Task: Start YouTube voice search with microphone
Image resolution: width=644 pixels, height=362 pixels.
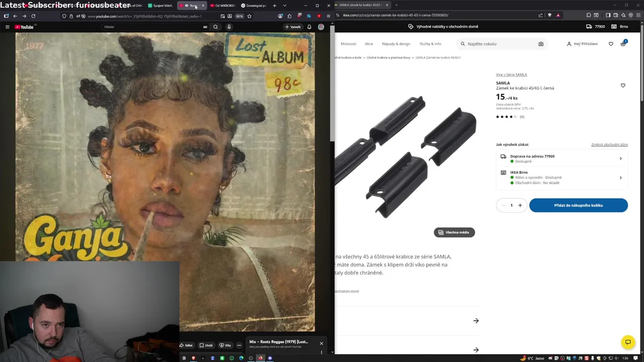Action: point(229,27)
